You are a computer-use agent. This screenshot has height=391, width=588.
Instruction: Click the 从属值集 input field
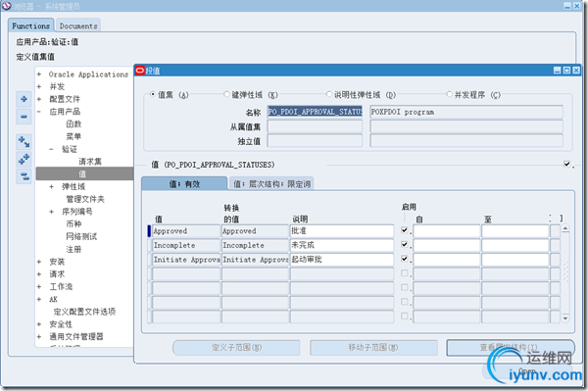pos(315,126)
